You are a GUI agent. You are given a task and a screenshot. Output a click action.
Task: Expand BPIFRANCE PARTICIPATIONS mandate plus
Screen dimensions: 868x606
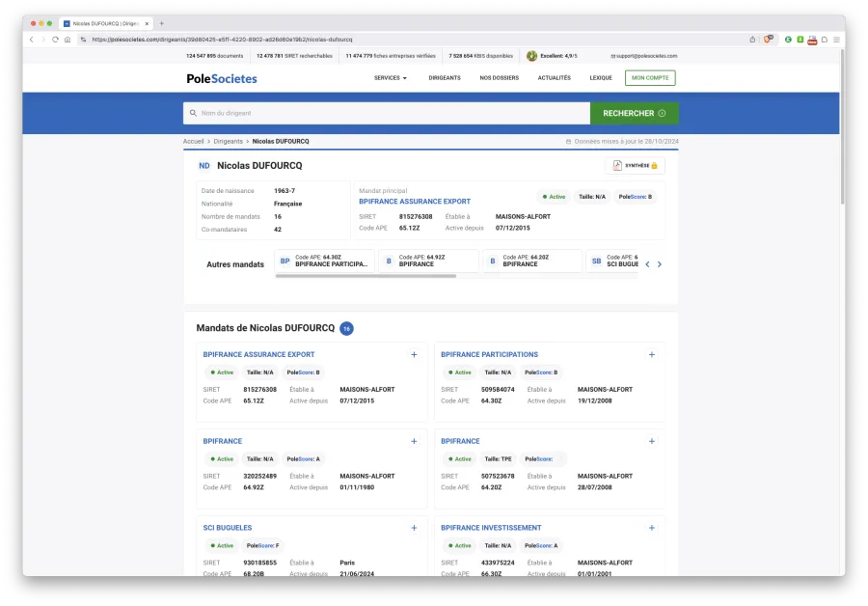pos(652,354)
